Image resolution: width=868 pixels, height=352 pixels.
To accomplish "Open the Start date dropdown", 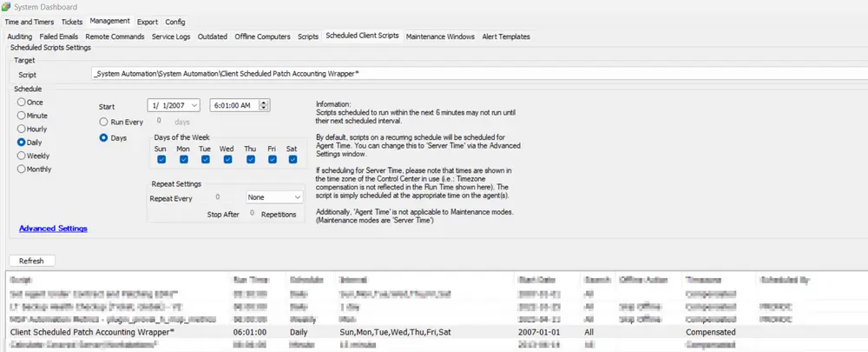I will pyautogui.click(x=194, y=105).
